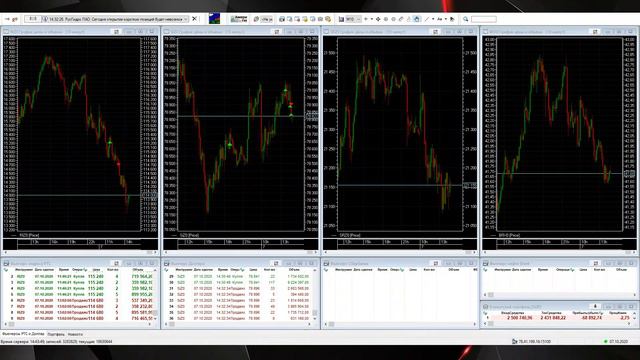640x360 pixels.
Task: Open the text tool dropdown arrow
Action: [446, 19]
